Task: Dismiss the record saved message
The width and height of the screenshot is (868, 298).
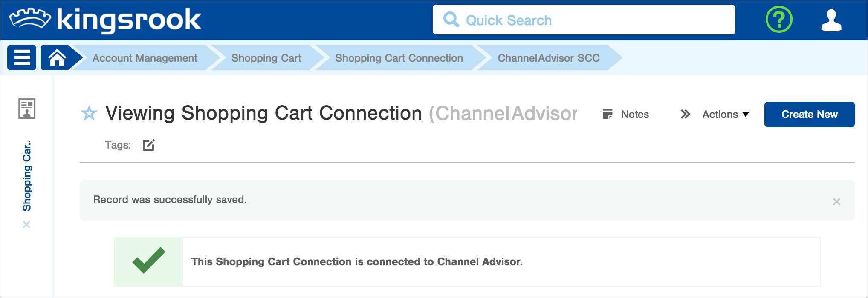Action: (x=836, y=201)
